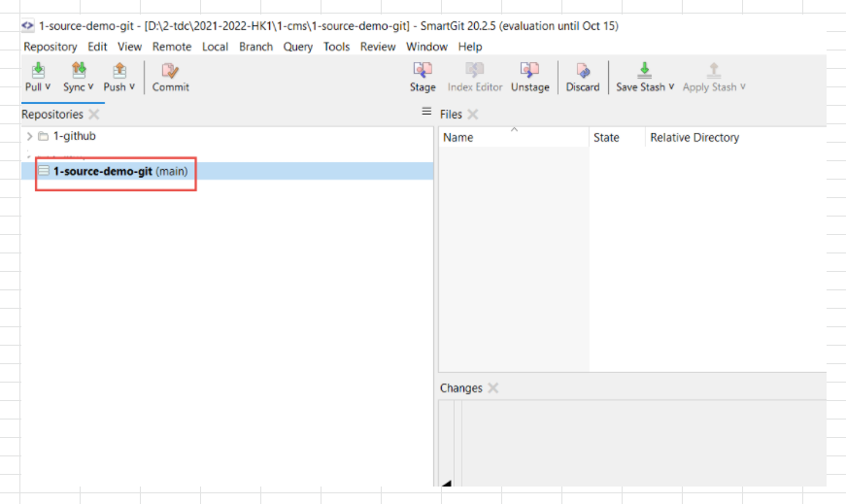846x504 pixels.
Task: Open the Window menu
Action: 426,47
